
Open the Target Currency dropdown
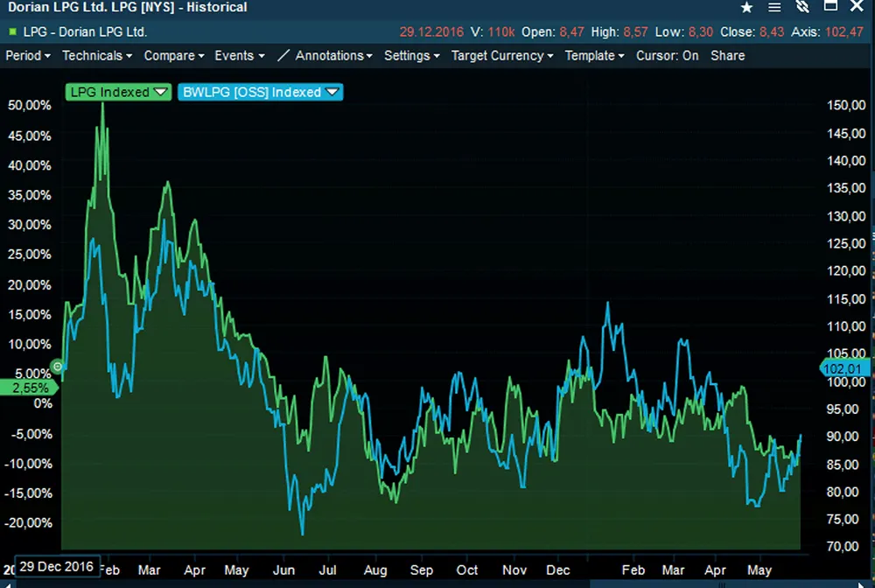502,55
